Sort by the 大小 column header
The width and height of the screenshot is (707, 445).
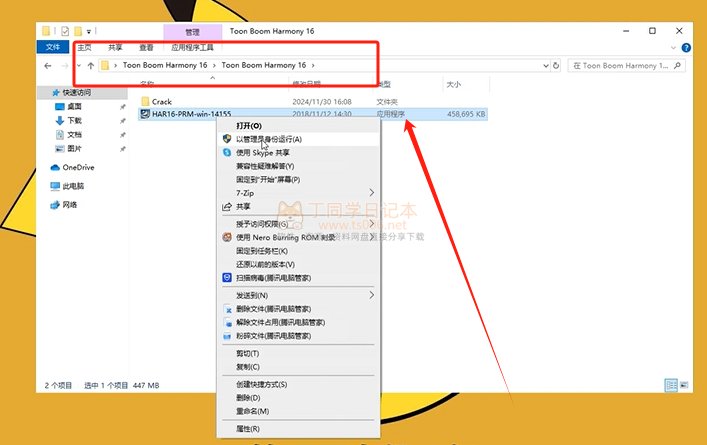[x=454, y=84]
